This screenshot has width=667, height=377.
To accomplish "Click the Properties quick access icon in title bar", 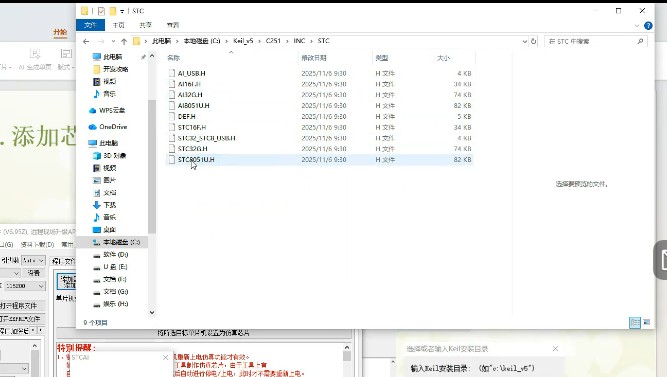I will coord(101,11).
